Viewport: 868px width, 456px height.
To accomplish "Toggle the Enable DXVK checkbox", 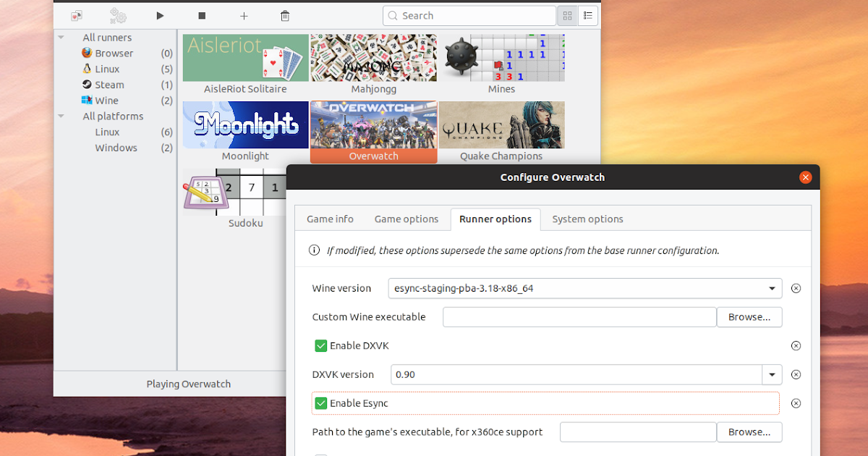I will click(321, 346).
